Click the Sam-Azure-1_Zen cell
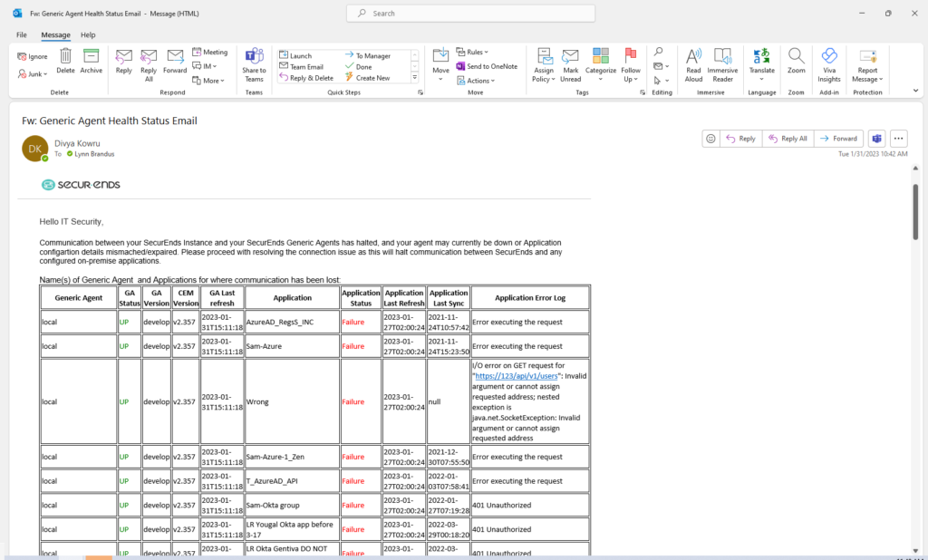This screenshot has height=560, width=928. (293, 457)
